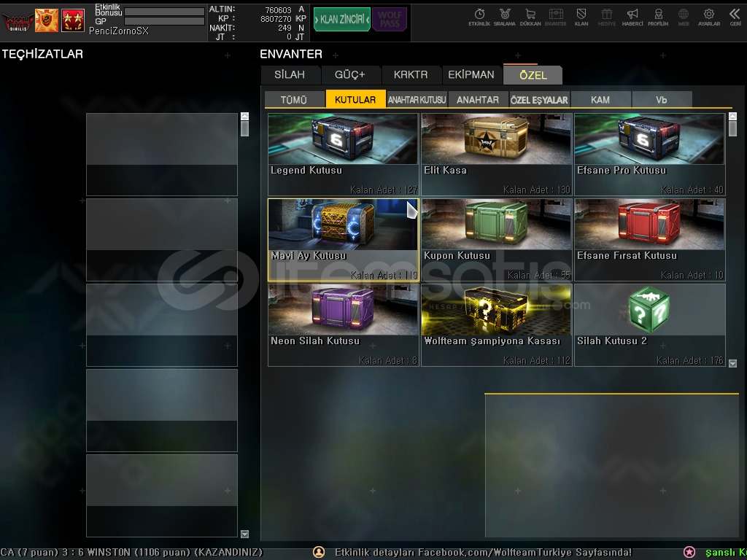
Task: Select the Tümü sub-tab
Action: (x=294, y=99)
